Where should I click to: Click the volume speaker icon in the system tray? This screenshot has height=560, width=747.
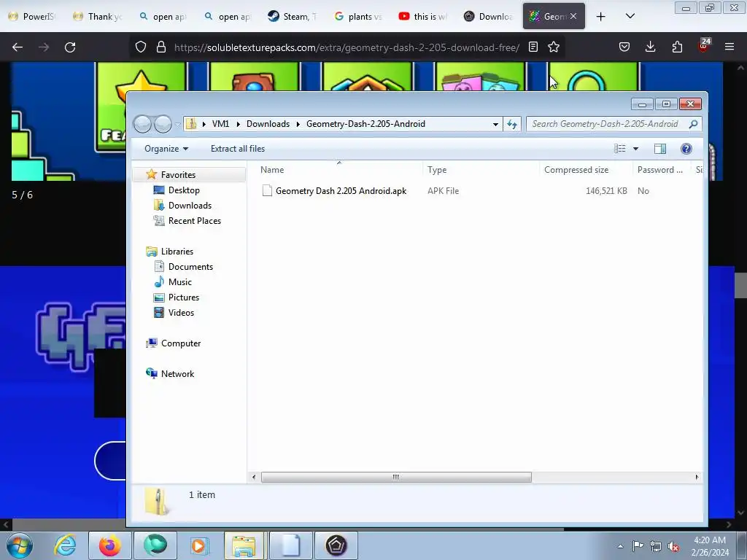point(673,546)
